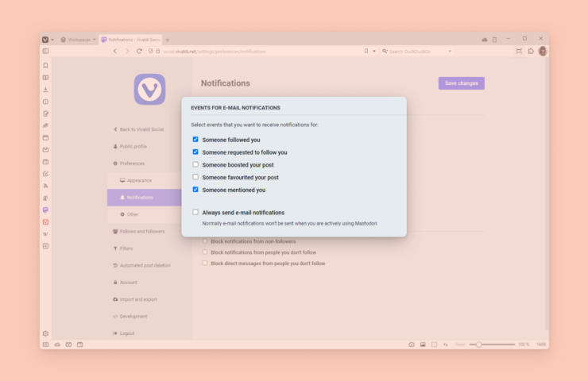The width and height of the screenshot is (588, 381).
Task: Toggle the side panel visibility icon
Action: (x=45, y=51)
